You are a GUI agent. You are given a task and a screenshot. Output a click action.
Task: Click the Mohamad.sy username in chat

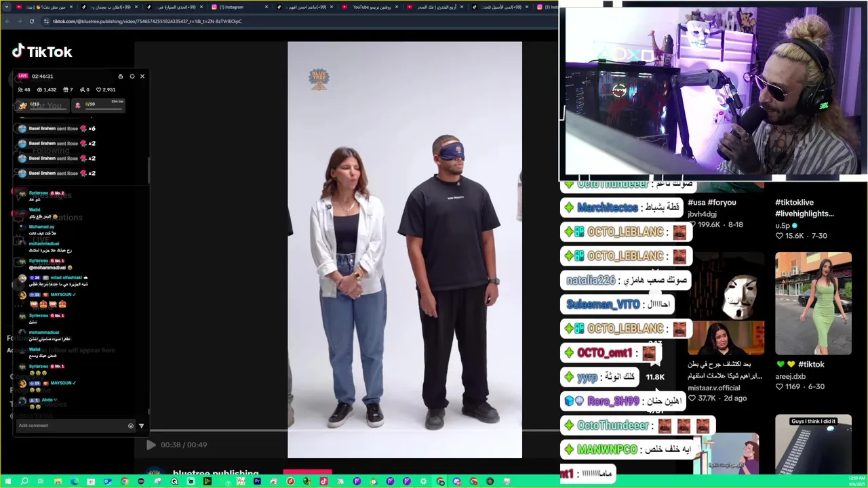pyautogui.click(x=41, y=227)
